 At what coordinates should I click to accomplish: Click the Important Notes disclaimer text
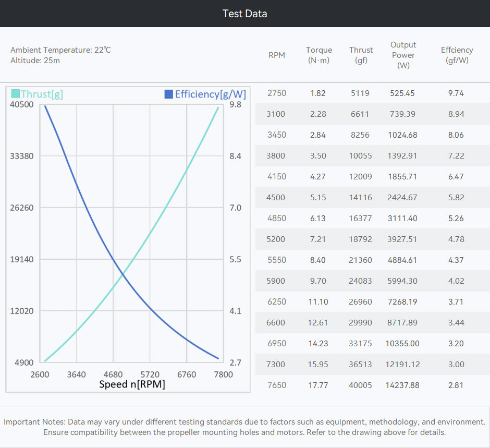tap(244, 427)
